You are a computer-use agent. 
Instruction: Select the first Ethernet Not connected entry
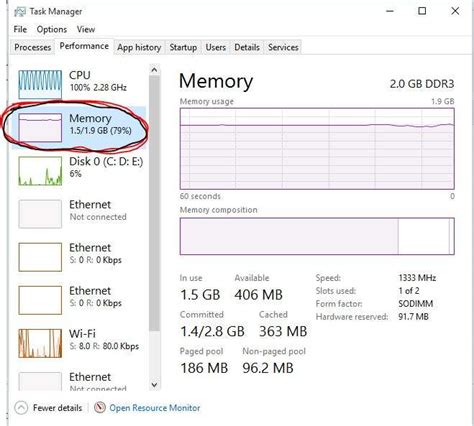[x=79, y=214]
